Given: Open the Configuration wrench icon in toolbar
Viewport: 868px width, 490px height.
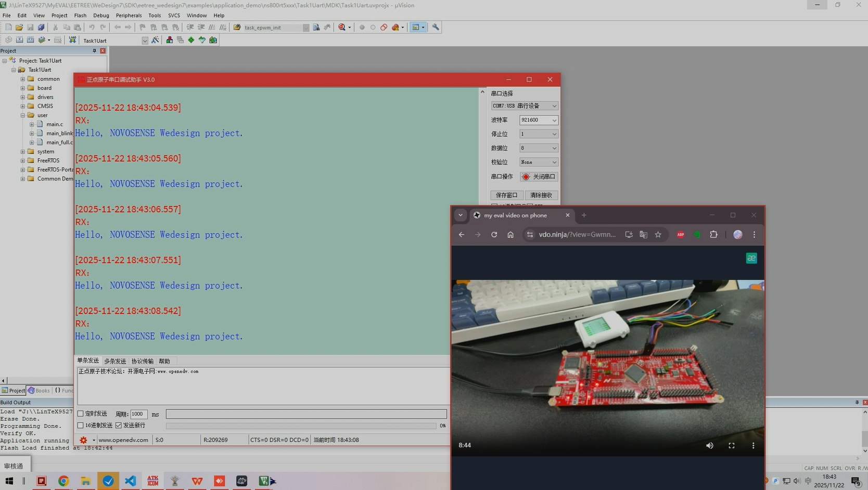Looking at the screenshot, I should 436,27.
